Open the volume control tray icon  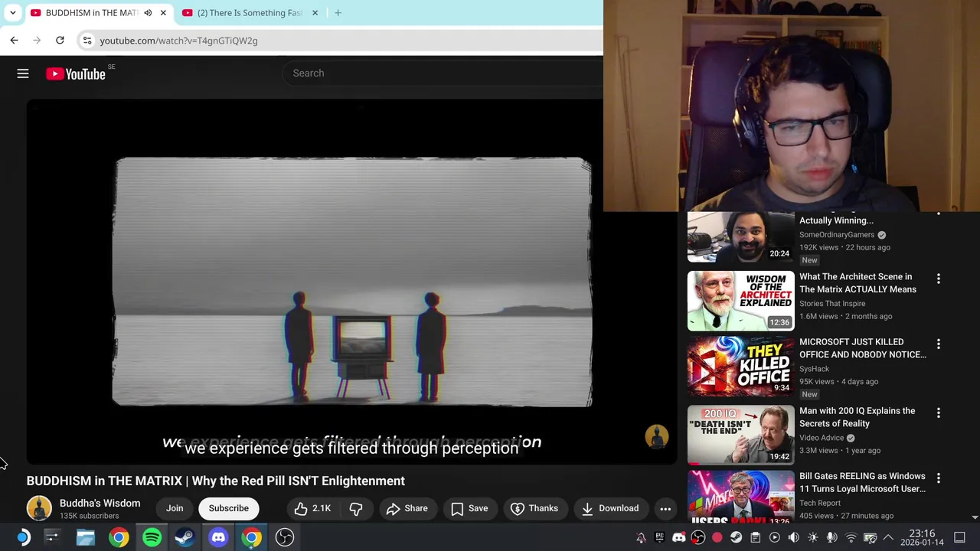(x=793, y=538)
